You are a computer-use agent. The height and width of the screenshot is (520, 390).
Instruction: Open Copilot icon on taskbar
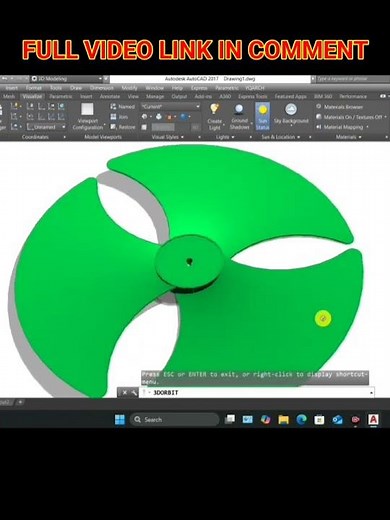(265, 419)
